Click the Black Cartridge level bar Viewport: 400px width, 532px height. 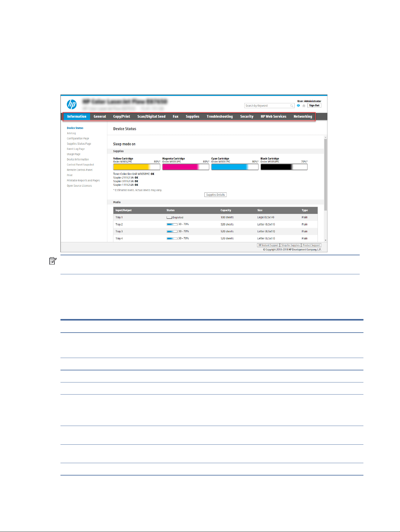tap(284, 167)
